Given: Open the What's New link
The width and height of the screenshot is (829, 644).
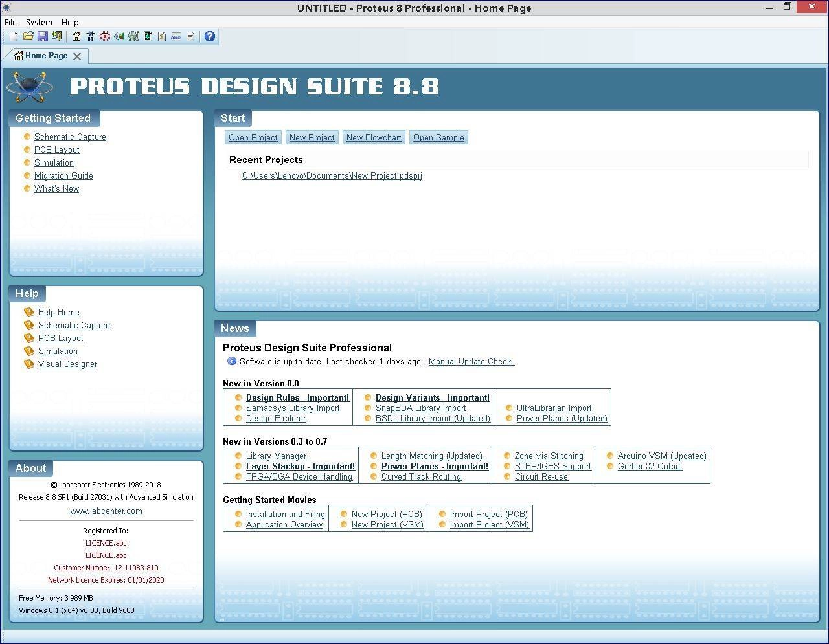Looking at the screenshot, I should (x=56, y=188).
